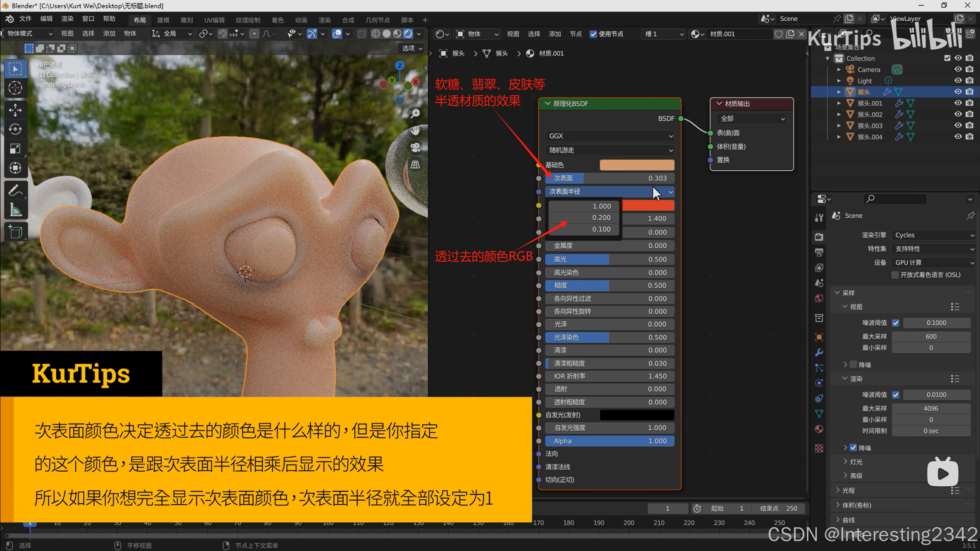Image resolution: width=980 pixels, height=551 pixels.
Task: Hide the 猴头.002 object with eye icon
Action: [x=958, y=114]
